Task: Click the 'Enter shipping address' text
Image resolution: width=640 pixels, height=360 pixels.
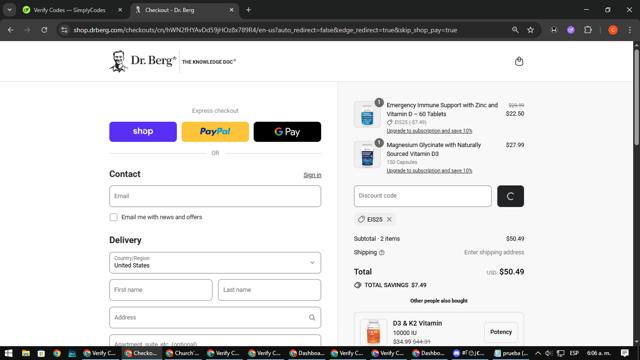Action: 494,253
